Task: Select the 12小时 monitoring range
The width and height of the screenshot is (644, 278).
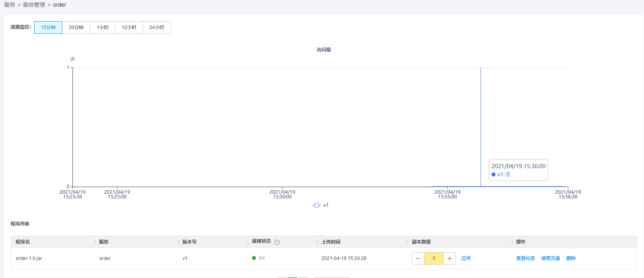Action: point(129,27)
